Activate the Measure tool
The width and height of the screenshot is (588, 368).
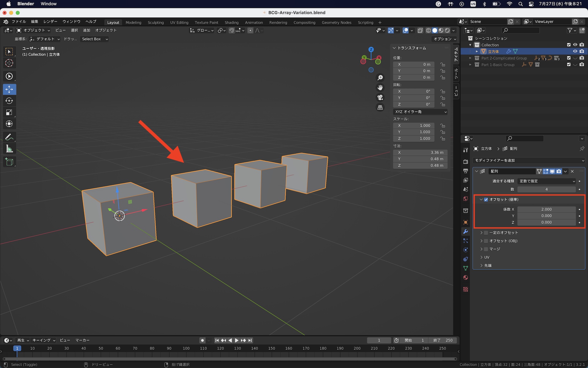click(9, 149)
